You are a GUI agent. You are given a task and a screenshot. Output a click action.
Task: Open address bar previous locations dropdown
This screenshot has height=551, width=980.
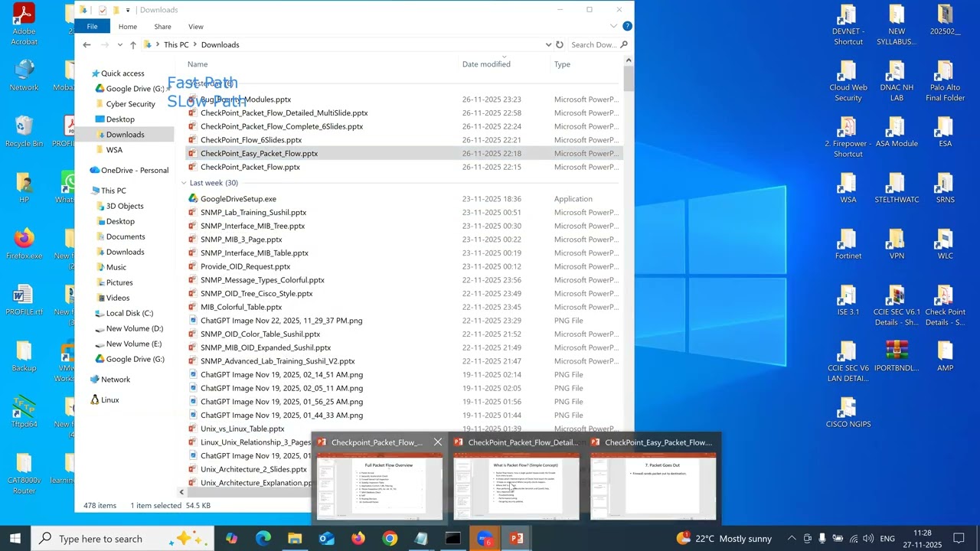tap(548, 44)
